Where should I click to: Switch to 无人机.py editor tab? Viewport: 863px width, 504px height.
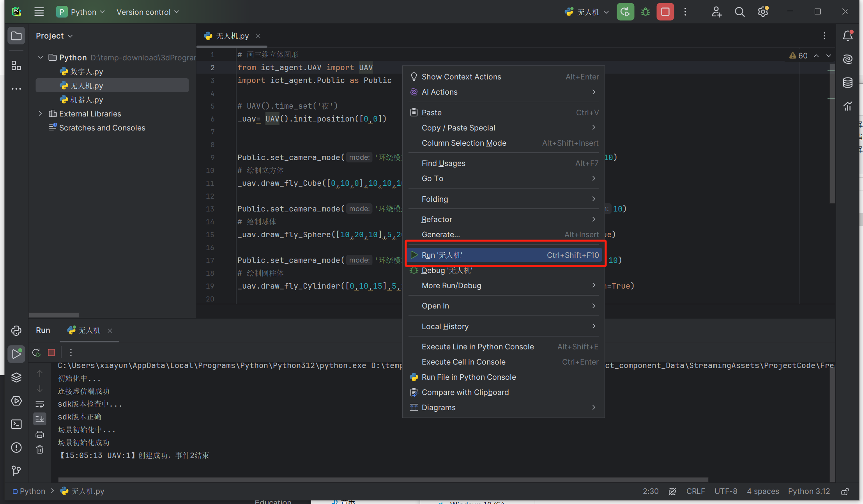coord(232,36)
